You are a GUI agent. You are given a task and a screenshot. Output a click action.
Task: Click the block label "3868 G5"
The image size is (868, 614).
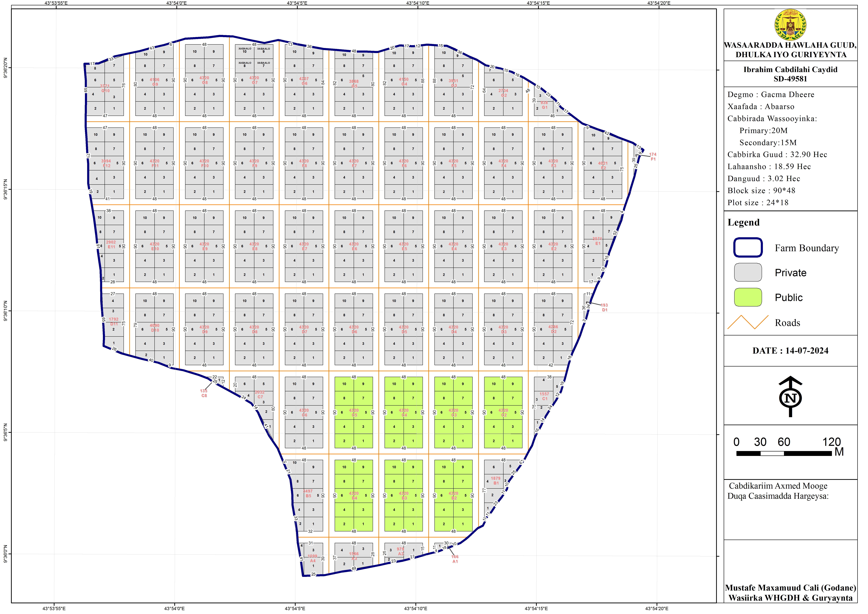[354, 84]
